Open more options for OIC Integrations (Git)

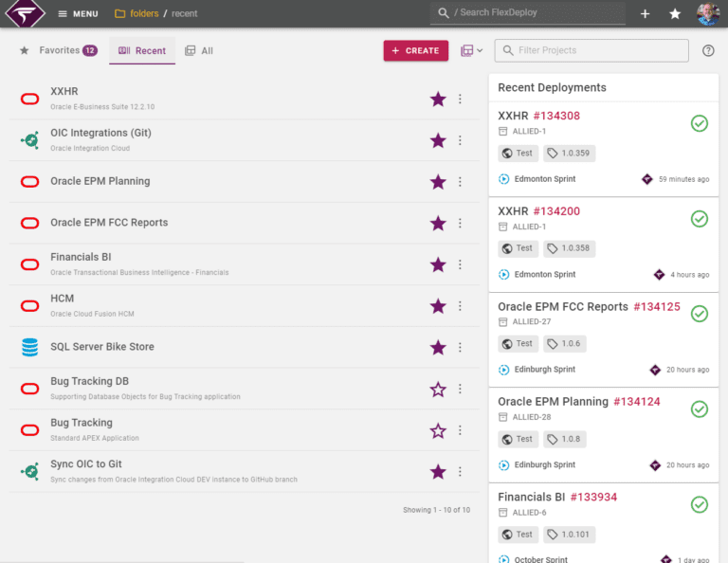pyautogui.click(x=460, y=140)
